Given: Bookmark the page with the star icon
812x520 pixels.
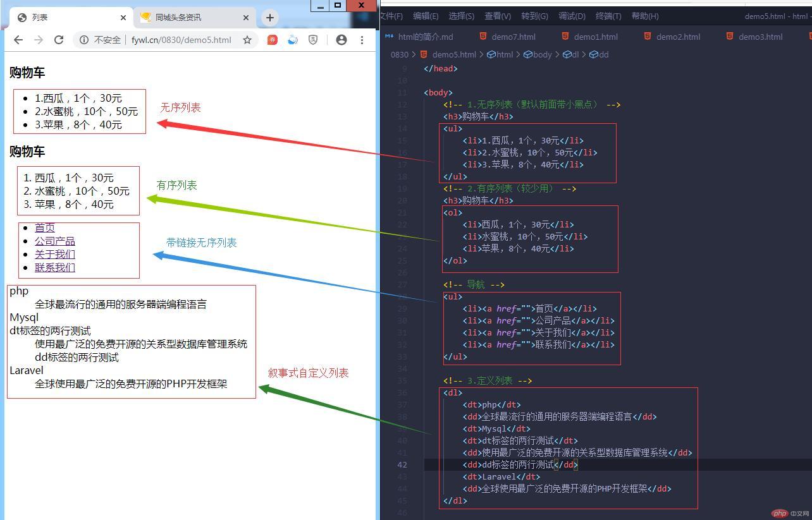Looking at the screenshot, I should tap(247, 40).
